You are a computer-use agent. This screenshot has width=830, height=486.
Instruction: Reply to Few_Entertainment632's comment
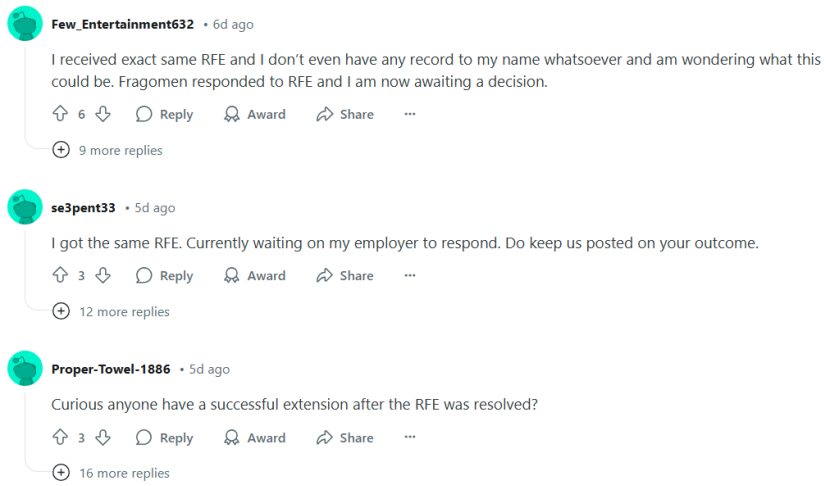164,114
